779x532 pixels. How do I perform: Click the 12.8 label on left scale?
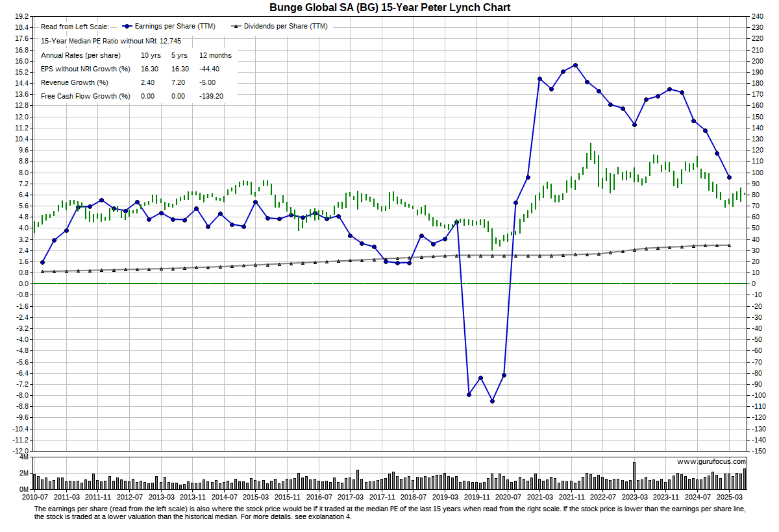pos(23,105)
